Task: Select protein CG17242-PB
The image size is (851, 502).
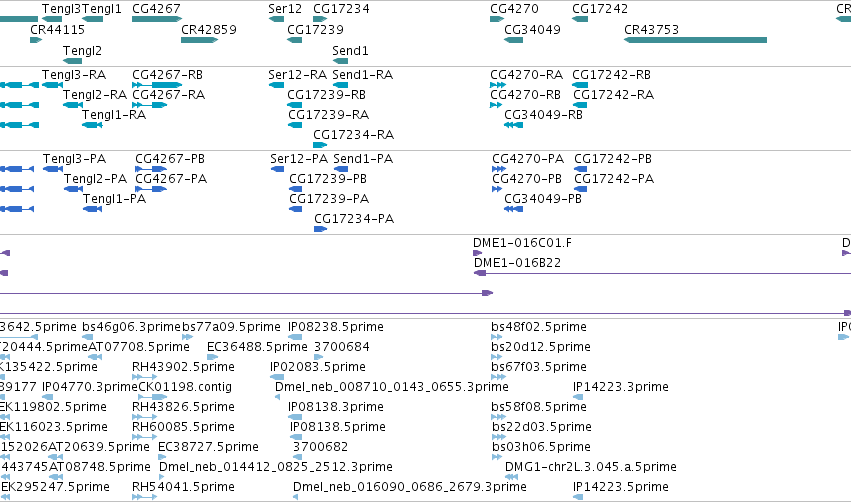Action: (x=613, y=159)
